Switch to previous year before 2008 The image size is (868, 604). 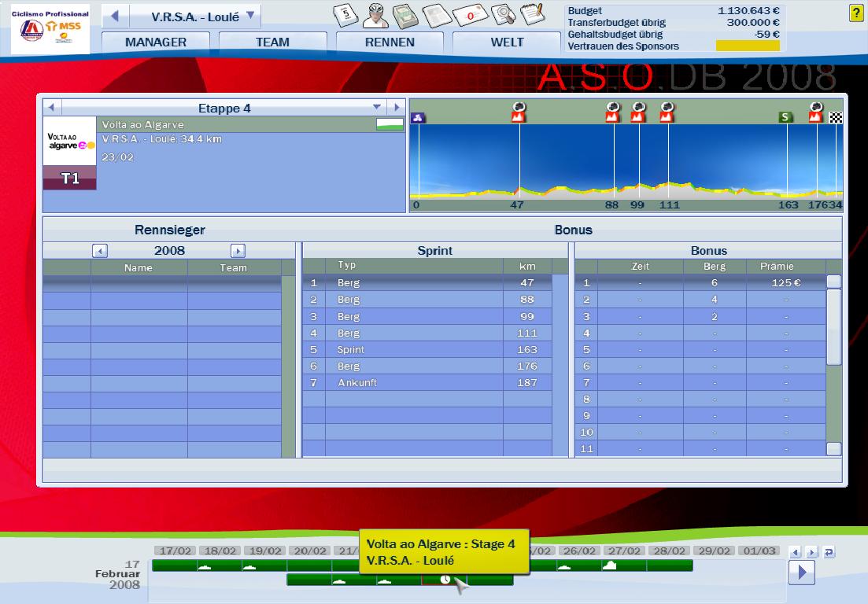pyautogui.click(x=100, y=251)
